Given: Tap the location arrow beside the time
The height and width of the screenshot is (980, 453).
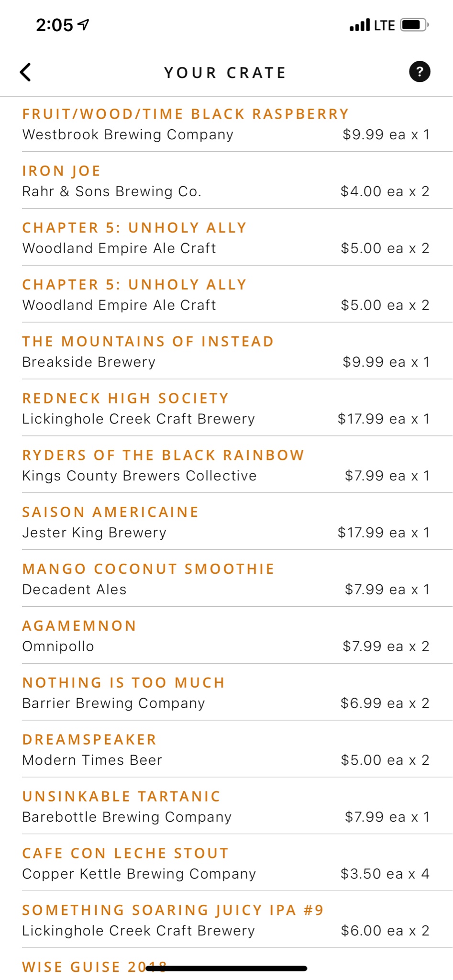Looking at the screenshot, I should (84, 24).
